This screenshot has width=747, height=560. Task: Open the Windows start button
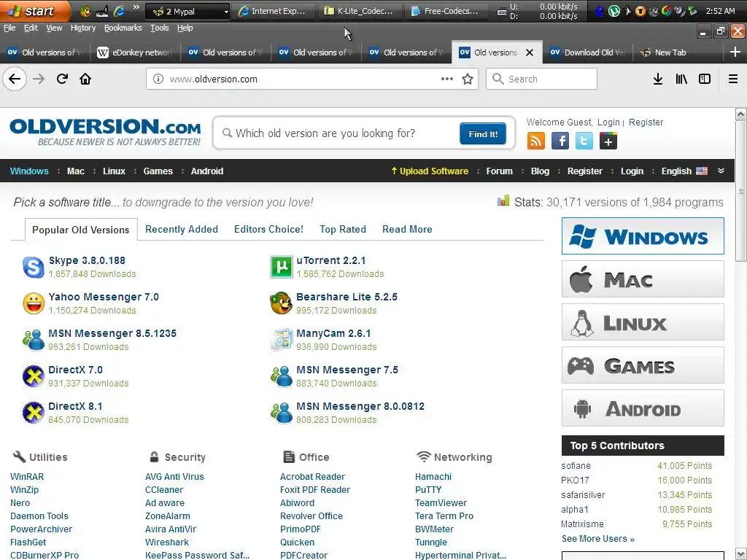(x=35, y=10)
